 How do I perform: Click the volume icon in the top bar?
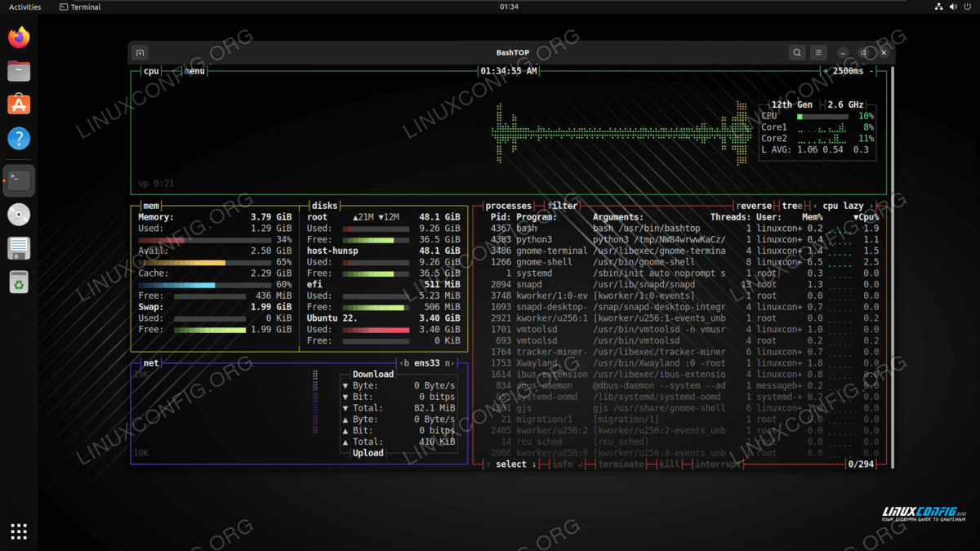(951, 7)
